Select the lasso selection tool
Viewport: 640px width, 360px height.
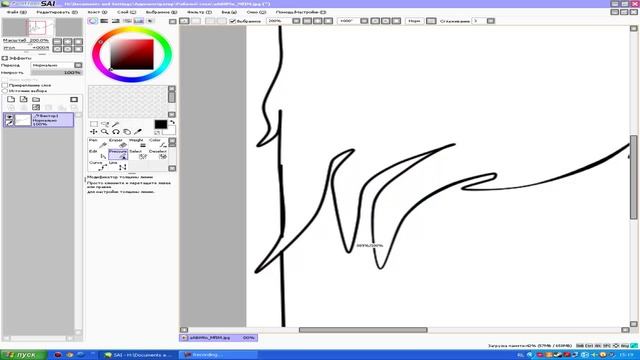[105, 124]
